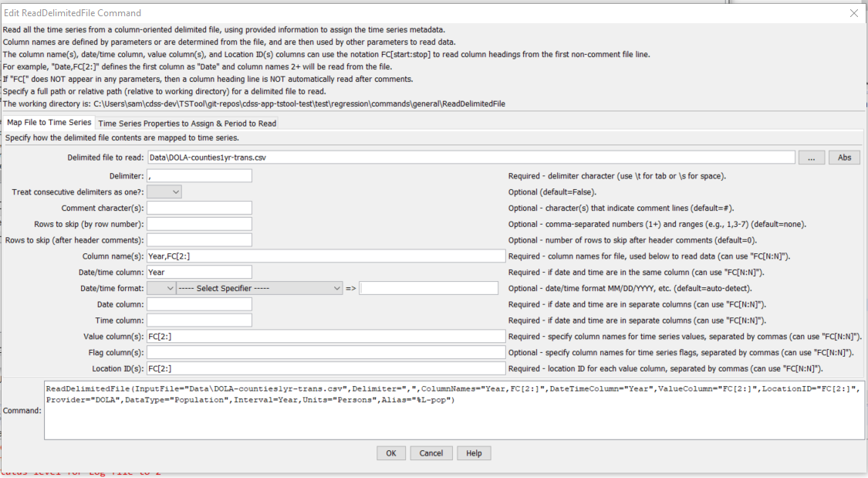
Task: Click the Flag column(s) field
Action: (x=326, y=352)
